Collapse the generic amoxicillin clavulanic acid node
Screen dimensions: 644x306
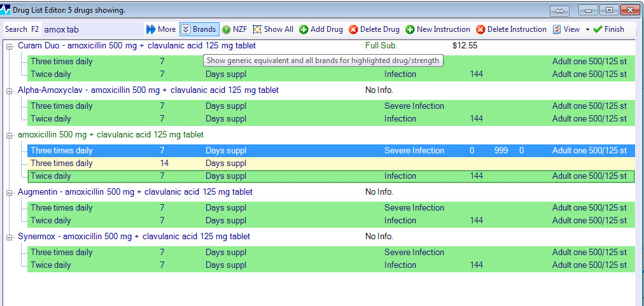click(10, 136)
